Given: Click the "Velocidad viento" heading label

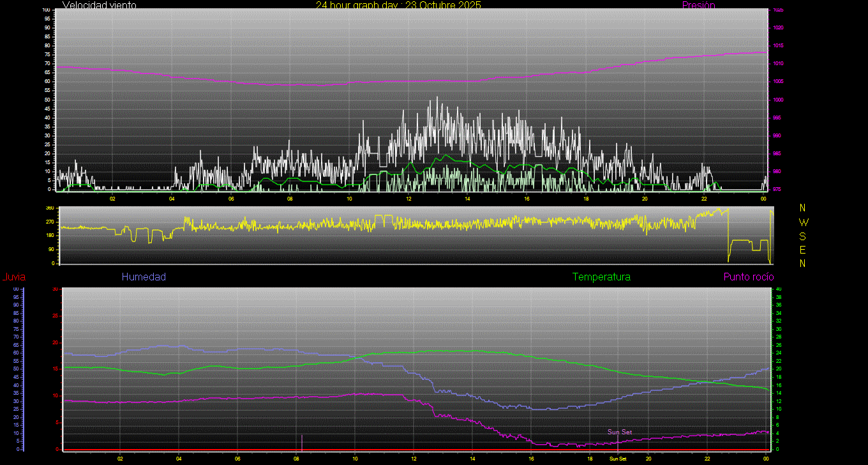Looking at the screenshot, I should 99,5.
